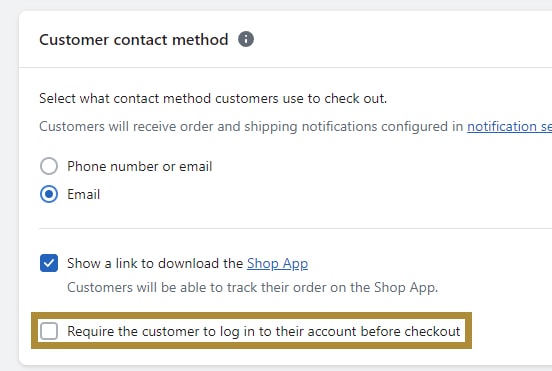Click the blue dot inside the Email radio
The image size is (552, 371).
coord(49,194)
